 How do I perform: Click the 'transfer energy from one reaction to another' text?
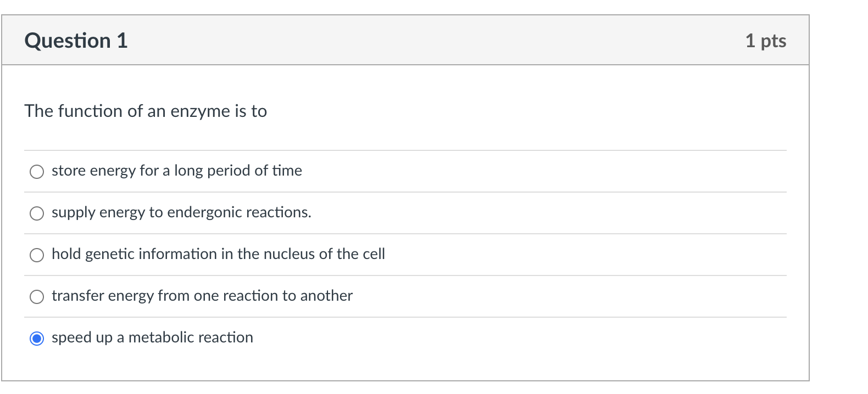[x=202, y=296]
